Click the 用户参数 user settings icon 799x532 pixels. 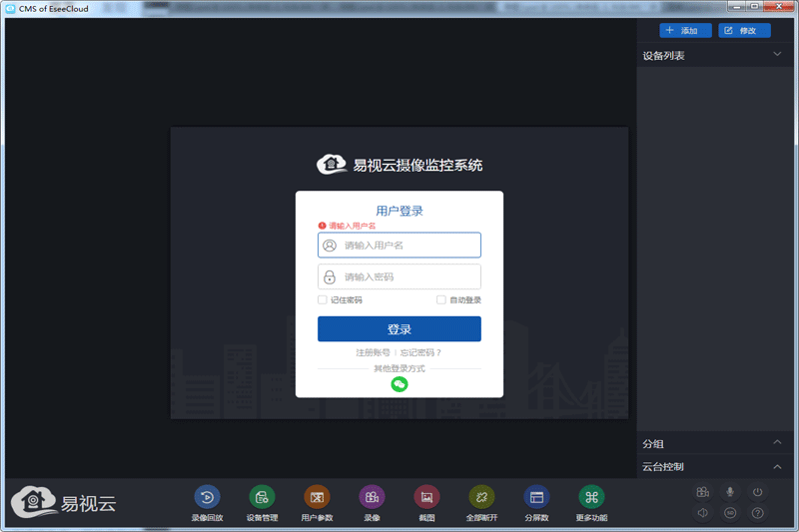click(x=317, y=497)
